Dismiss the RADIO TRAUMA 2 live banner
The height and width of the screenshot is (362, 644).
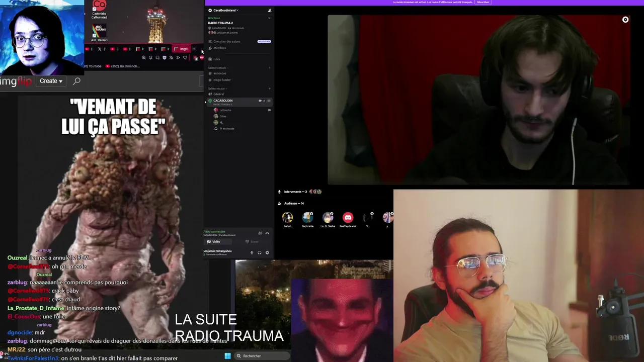[269, 18]
